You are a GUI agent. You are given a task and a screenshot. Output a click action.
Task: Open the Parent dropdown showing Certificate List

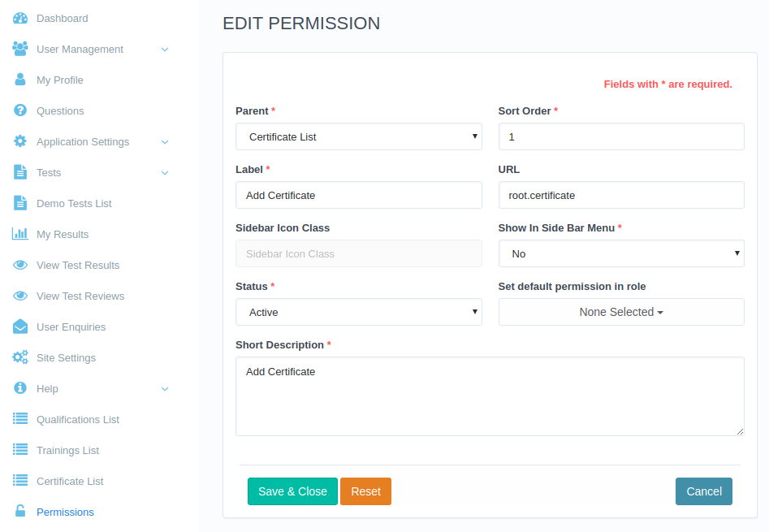pyautogui.click(x=358, y=136)
